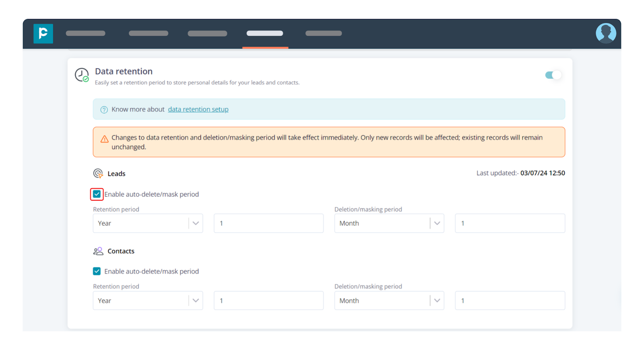
Task: Select the third navigation bar tab
Action: [x=207, y=33]
